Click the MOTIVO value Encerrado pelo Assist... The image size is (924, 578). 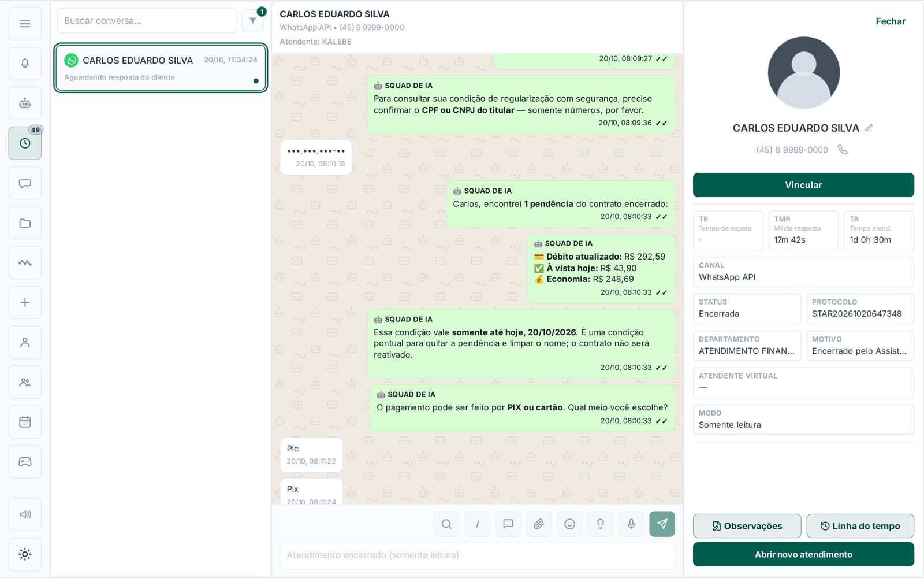coord(859,351)
